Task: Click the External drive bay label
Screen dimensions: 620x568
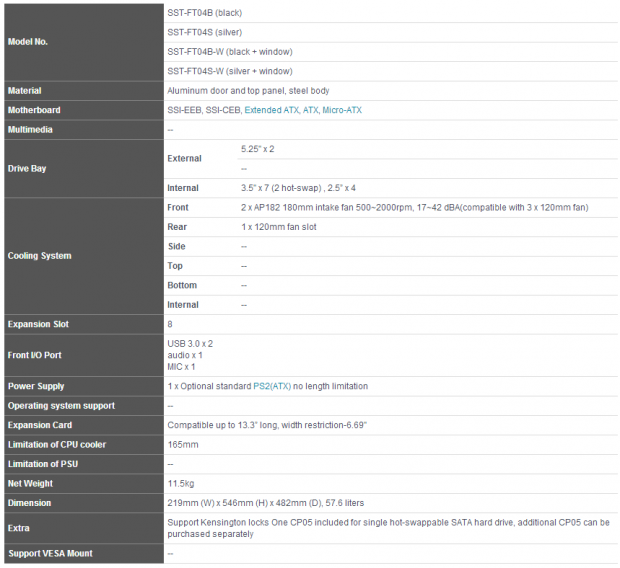Action: tap(185, 159)
